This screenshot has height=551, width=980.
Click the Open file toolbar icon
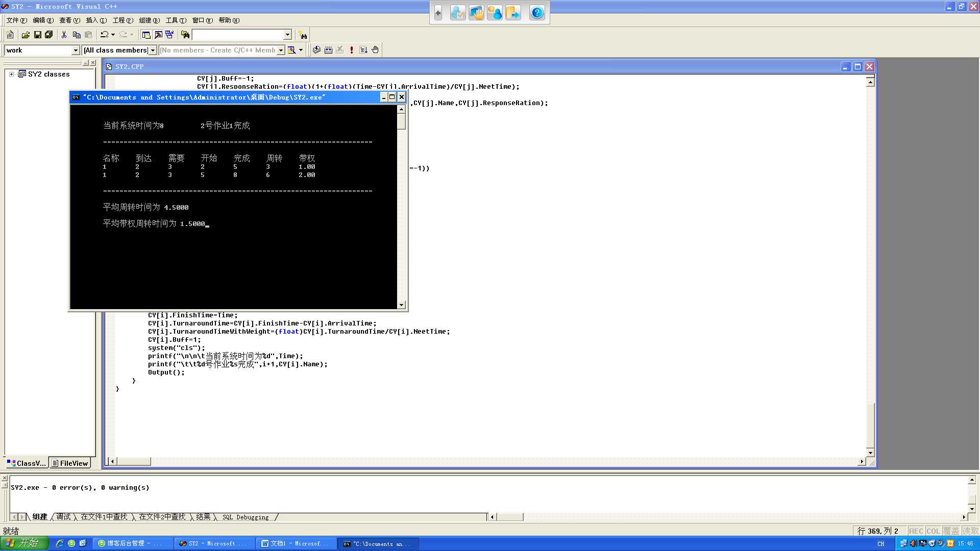(x=26, y=35)
